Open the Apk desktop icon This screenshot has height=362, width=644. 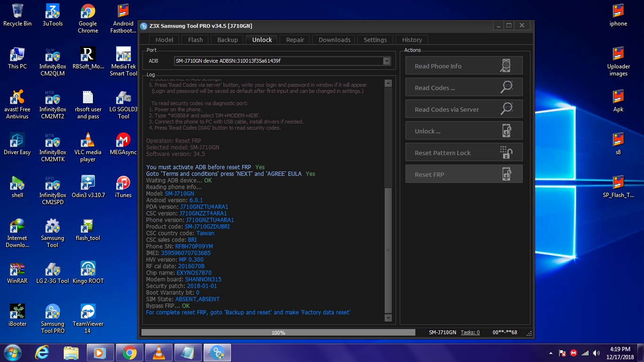pos(618,101)
